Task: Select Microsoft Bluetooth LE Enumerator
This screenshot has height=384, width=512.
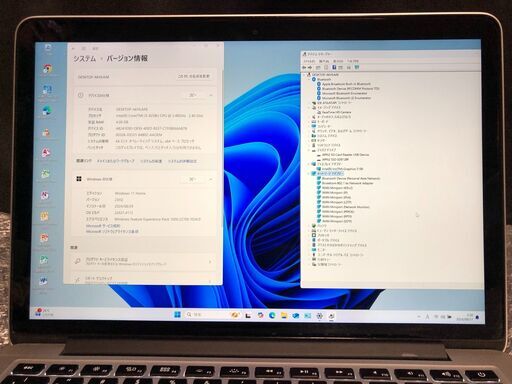Action: [x=346, y=98]
